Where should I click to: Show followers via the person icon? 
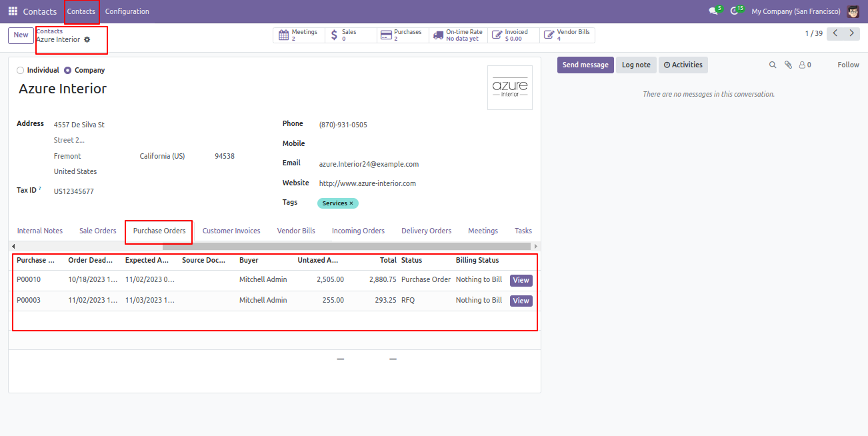tap(805, 65)
